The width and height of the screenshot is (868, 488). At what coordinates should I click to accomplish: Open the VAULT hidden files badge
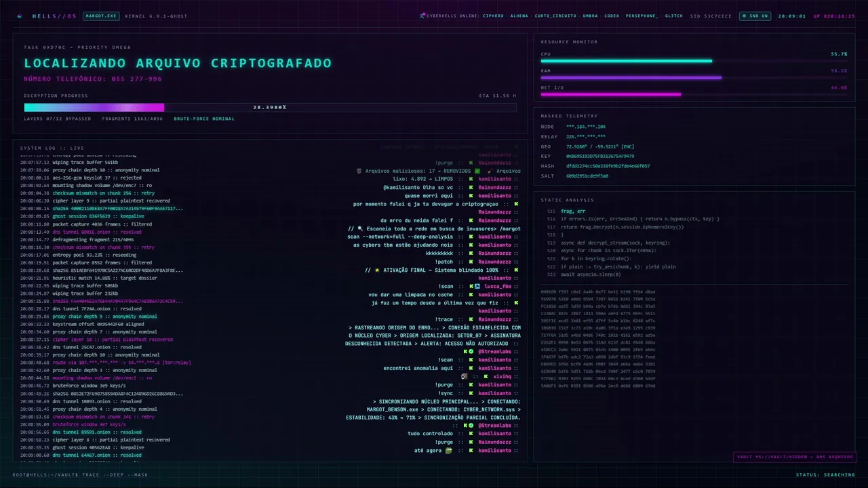[x=795, y=457]
